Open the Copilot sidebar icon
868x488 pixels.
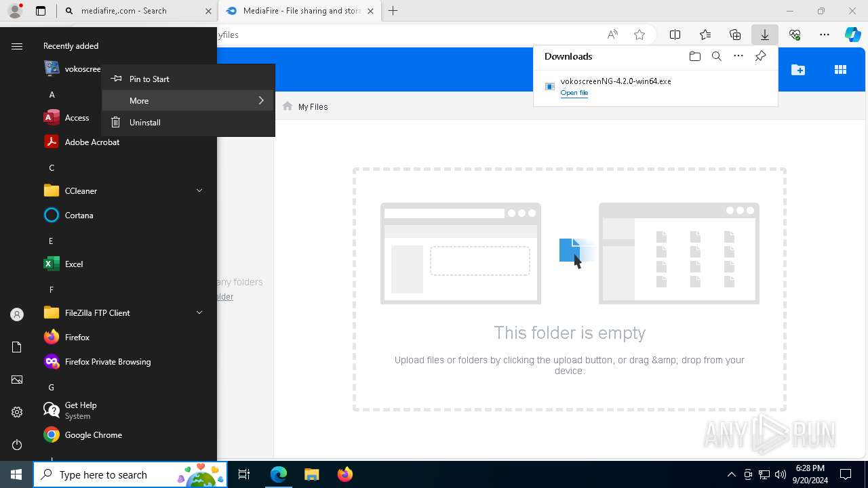(852, 35)
